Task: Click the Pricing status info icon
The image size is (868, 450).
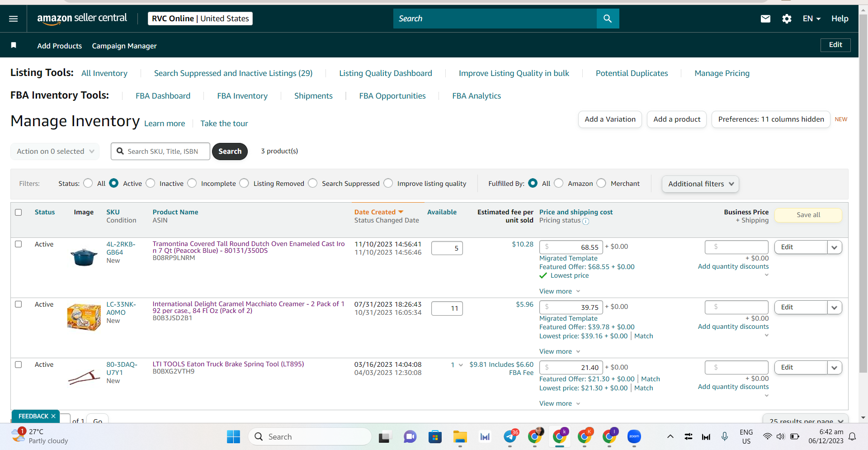Action: (x=586, y=221)
